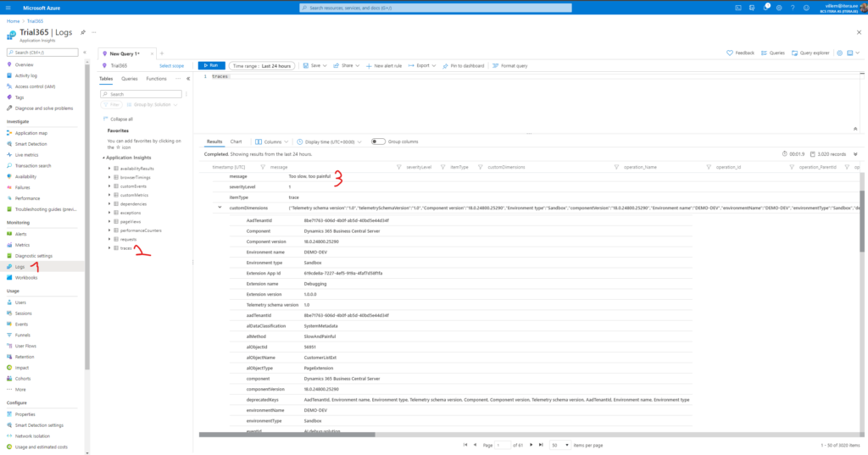The width and height of the screenshot is (868, 455).
Task: Go to the last results page
Action: pyautogui.click(x=541, y=445)
